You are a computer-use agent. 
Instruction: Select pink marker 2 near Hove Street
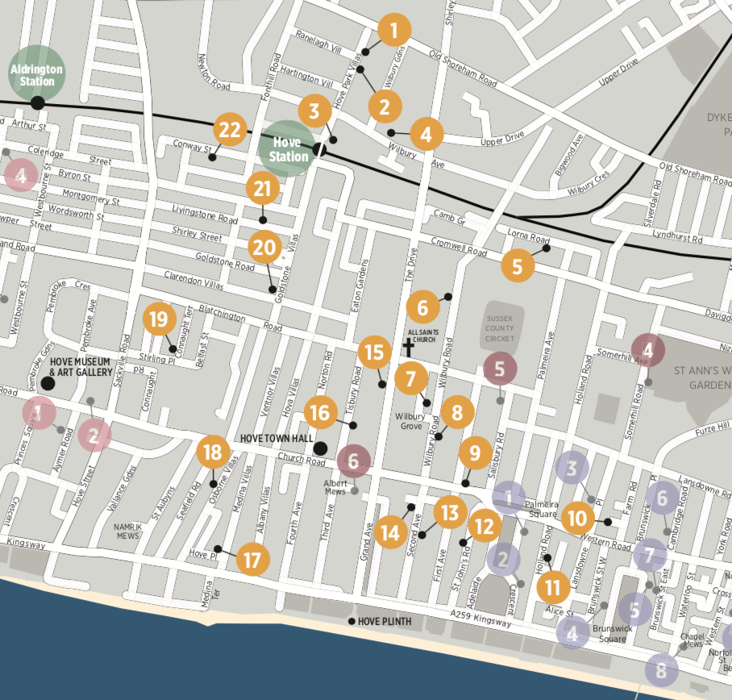[x=94, y=436]
